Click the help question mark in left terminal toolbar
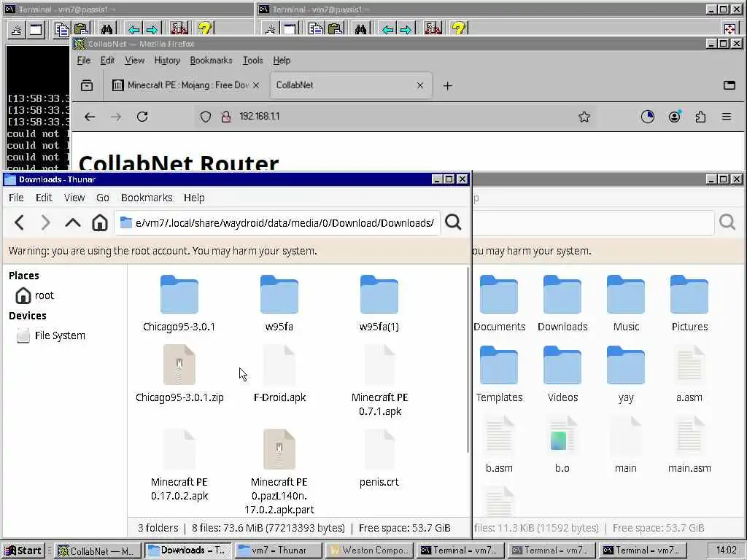This screenshot has width=747, height=560. 205,29
